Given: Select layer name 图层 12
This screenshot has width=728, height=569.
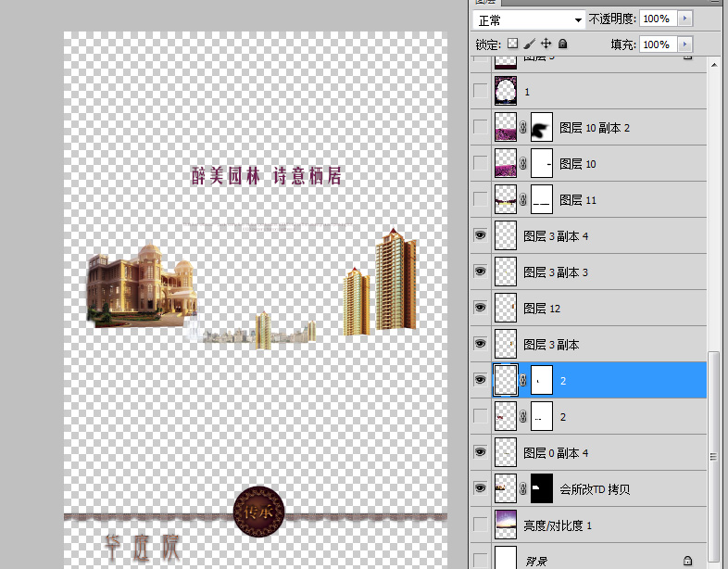Looking at the screenshot, I should [542, 309].
